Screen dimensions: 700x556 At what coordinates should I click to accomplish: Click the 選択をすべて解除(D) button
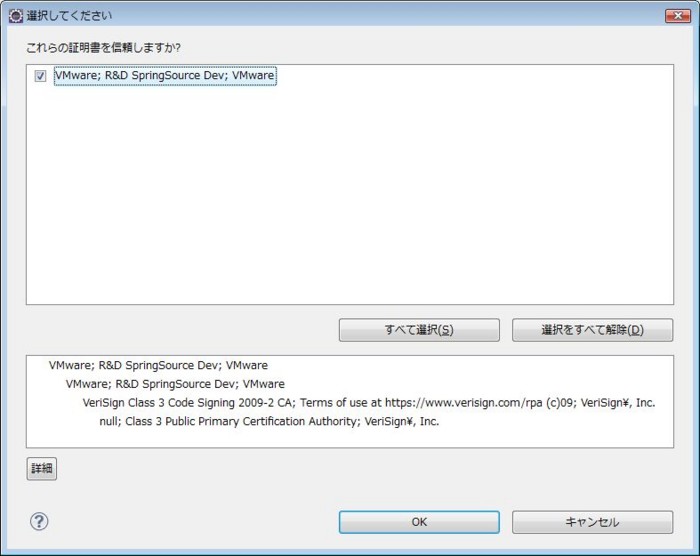(592, 330)
